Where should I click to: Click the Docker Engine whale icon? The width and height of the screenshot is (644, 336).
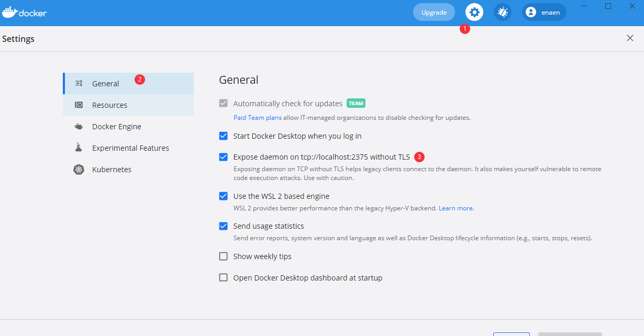[x=79, y=127]
